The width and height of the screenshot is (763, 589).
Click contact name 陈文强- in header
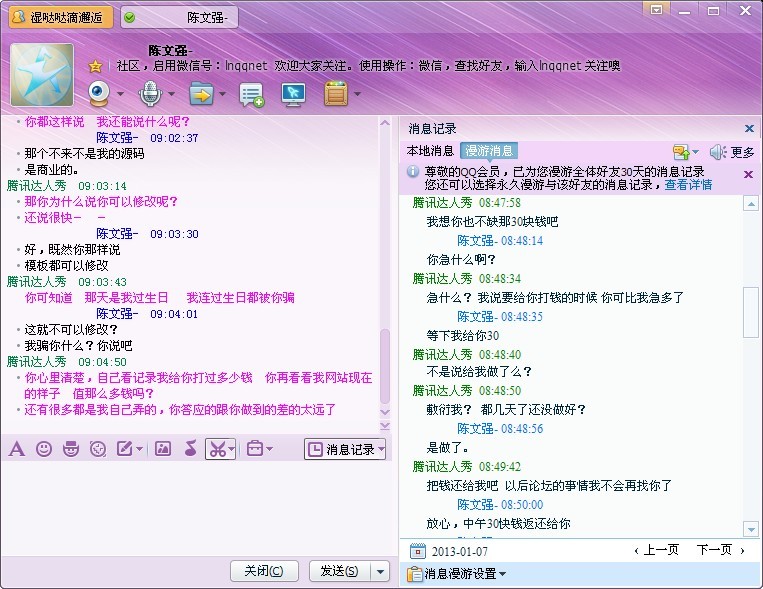pyautogui.click(x=170, y=51)
